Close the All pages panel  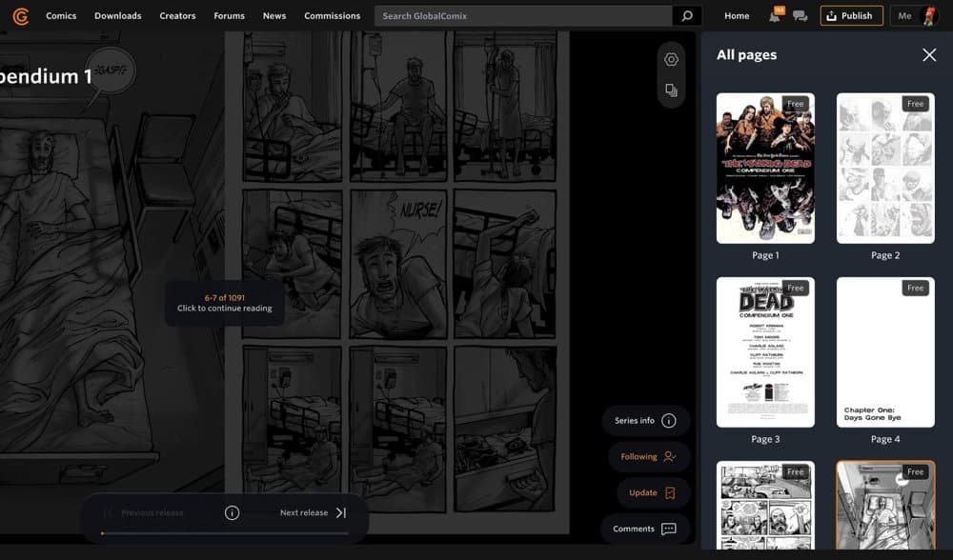pyautogui.click(x=928, y=55)
